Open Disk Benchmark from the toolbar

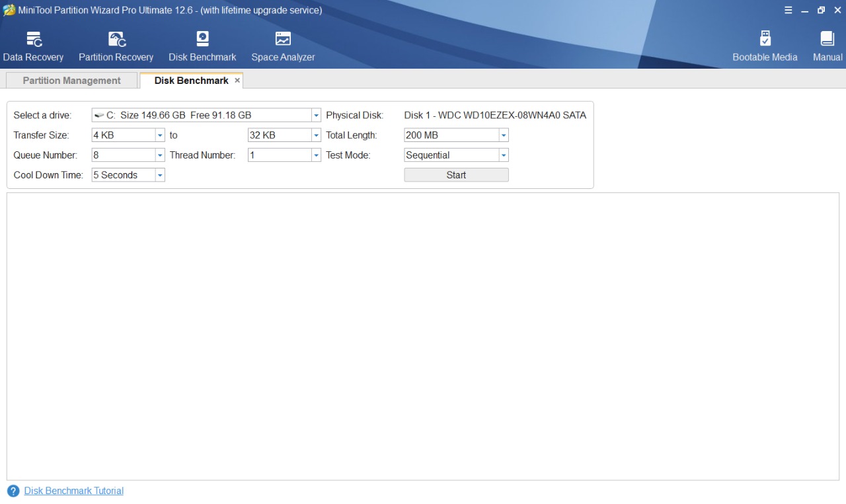[x=202, y=46]
